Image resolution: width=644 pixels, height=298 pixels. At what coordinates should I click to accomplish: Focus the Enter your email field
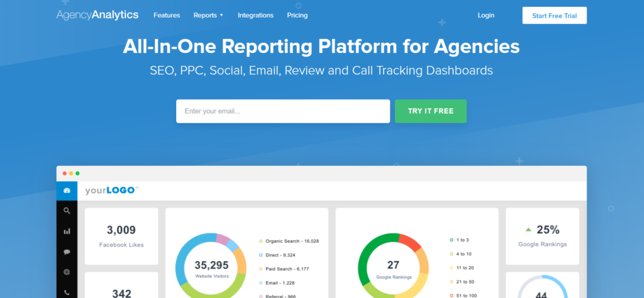point(283,111)
